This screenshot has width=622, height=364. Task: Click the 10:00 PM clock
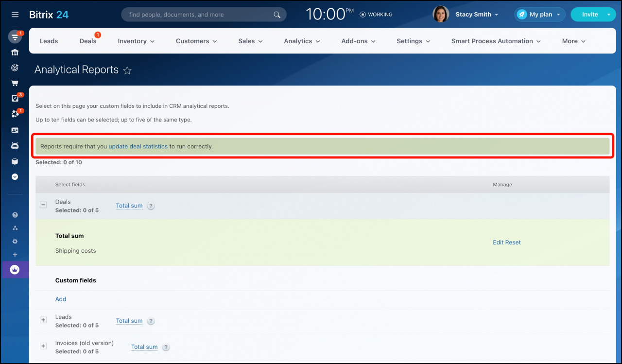329,14
